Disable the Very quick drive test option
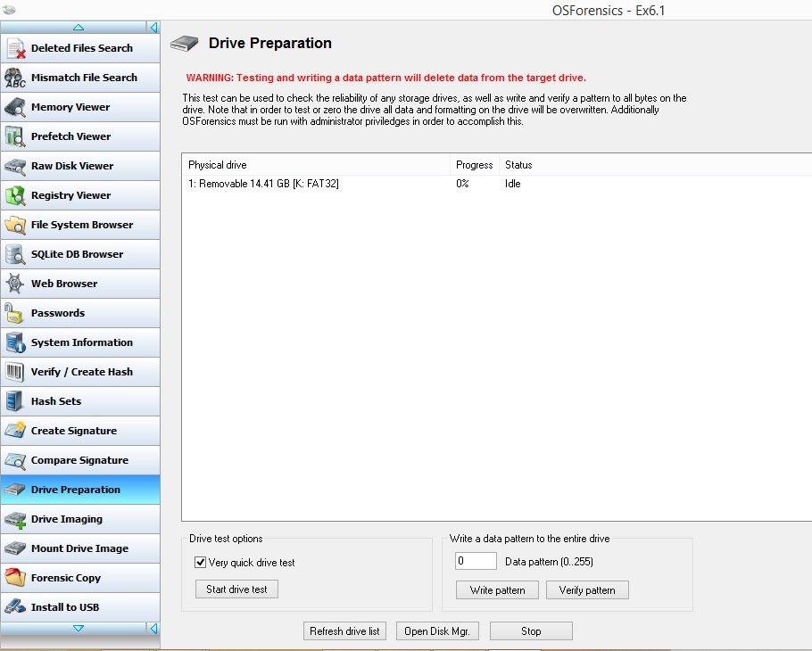Screen dimensions: 812x651 pyautogui.click(x=198, y=560)
